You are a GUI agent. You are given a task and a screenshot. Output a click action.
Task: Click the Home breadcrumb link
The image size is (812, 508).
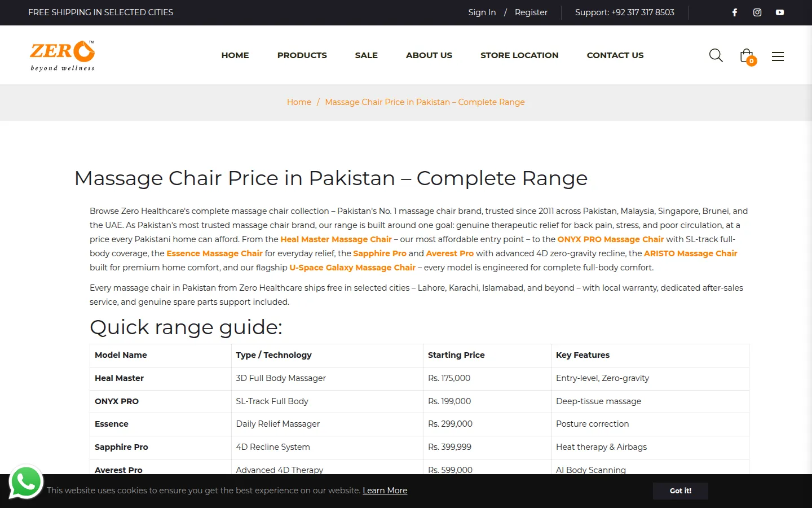pyautogui.click(x=299, y=102)
